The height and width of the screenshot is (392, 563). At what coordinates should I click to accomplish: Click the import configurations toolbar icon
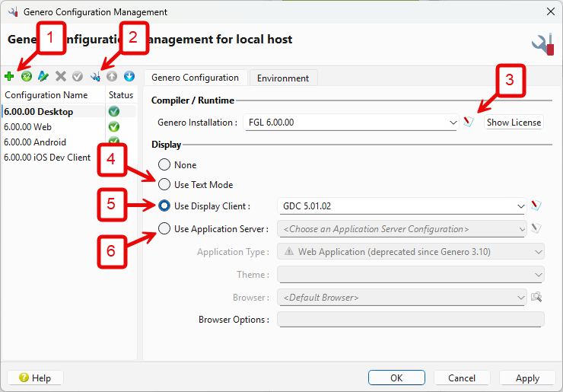tap(95, 76)
